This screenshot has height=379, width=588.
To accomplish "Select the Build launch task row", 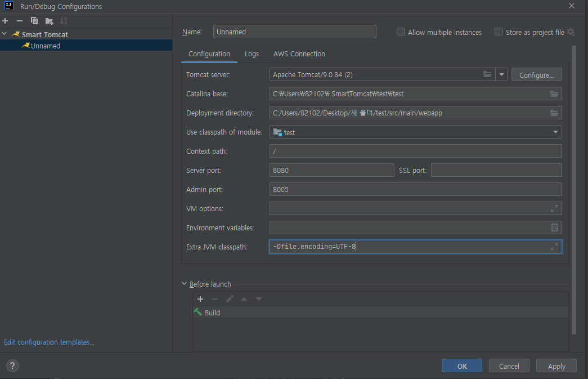I will [380, 313].
